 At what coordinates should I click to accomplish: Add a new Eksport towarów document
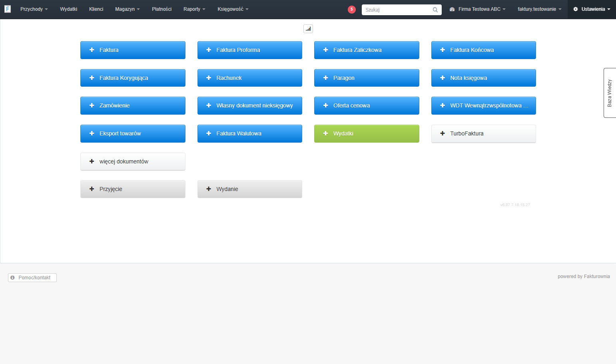[133, 133]
